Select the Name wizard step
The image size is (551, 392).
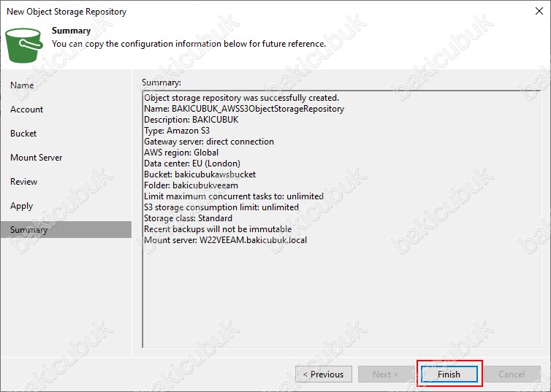point(22,85)
